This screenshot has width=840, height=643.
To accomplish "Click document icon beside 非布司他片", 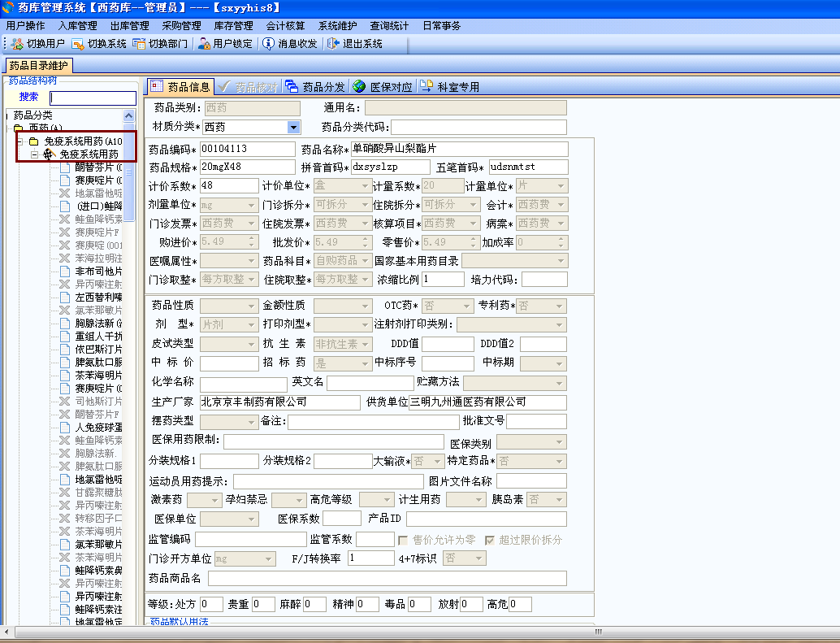I will pos(65,272).
